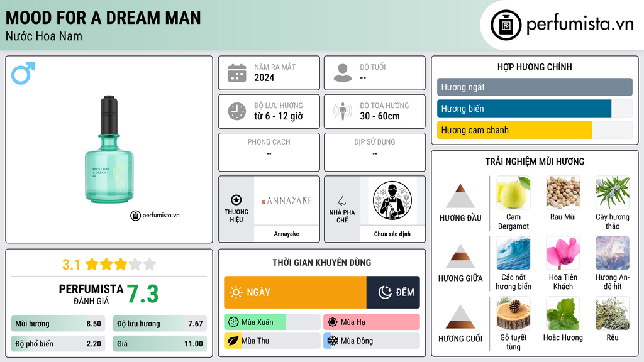The width and height of the screenshot is (644, 362).
Task: Click the perfume bottle product image
Action: pyautogui.click(x=109, y=150)
